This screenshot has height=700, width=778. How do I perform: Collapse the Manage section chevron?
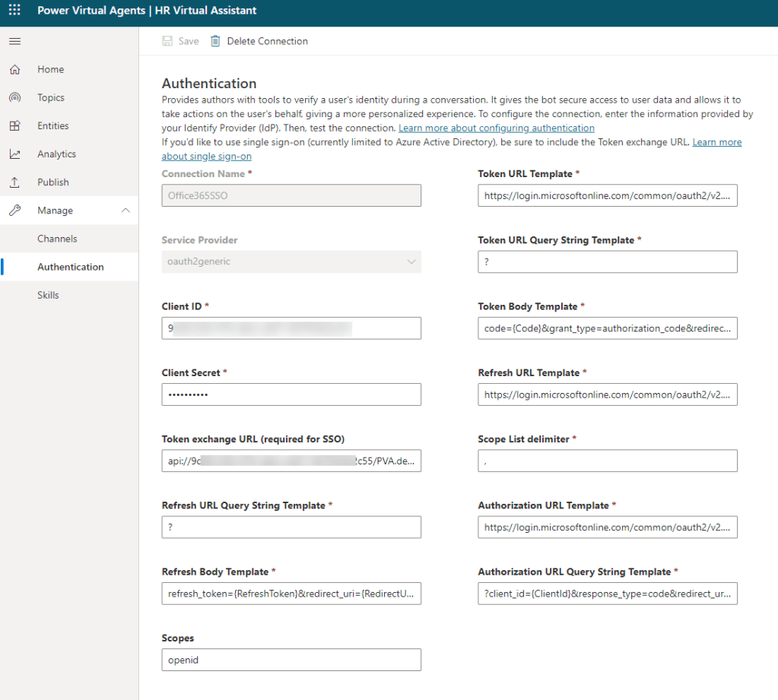click(x=125, y=211)
